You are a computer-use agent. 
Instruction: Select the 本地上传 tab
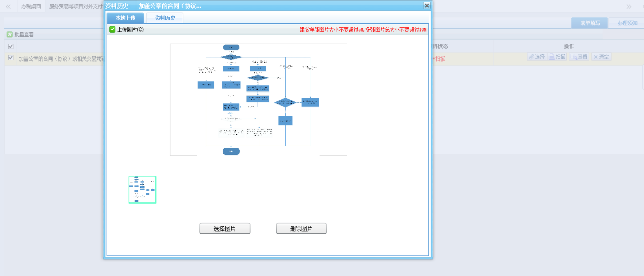(125, 18)
